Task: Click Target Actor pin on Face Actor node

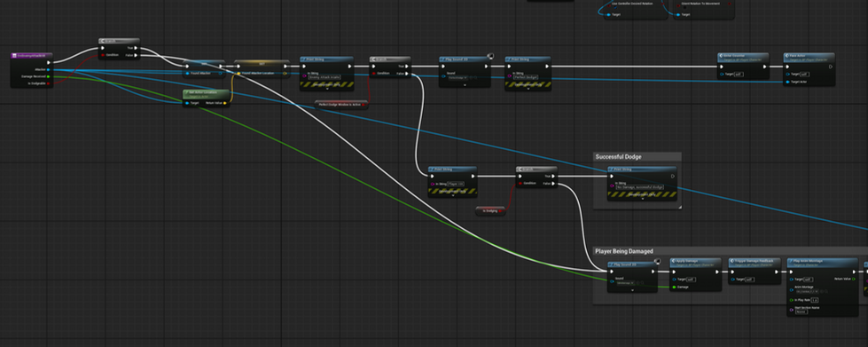Action: click(x=787, y=82)
